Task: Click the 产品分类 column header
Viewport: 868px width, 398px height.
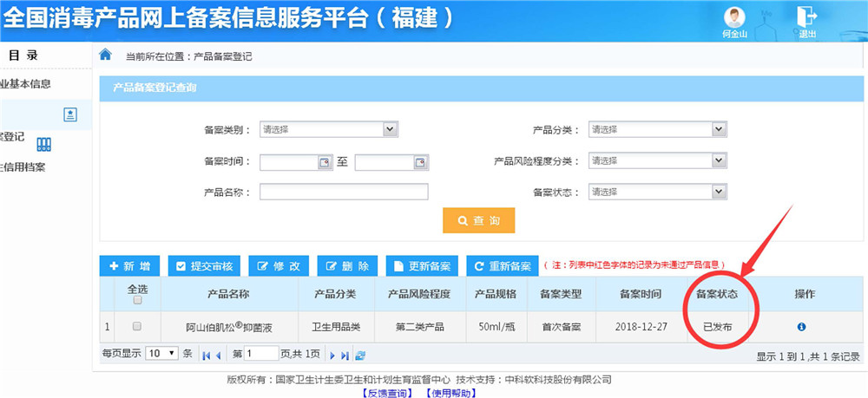Action: coord(335,294)
